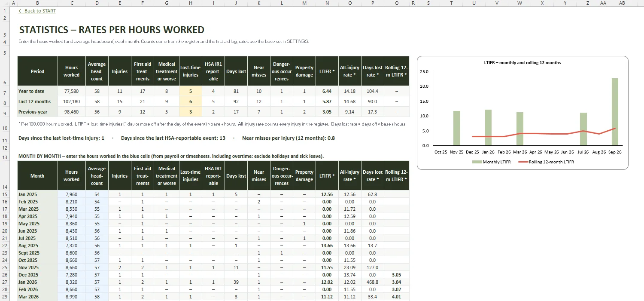
Task: Select Mar 2026 hours worked cell 8,990
Action: [x=72, y=297]
